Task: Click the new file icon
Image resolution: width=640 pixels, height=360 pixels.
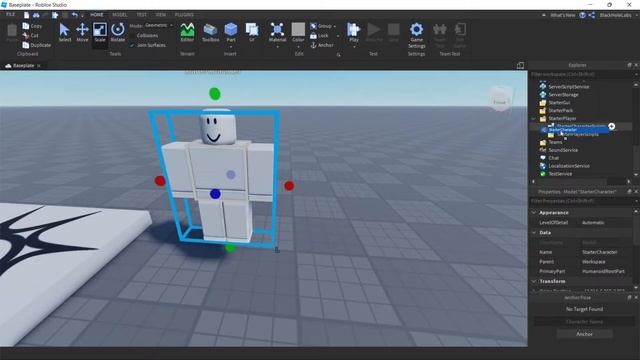Action: coord(27,15)
